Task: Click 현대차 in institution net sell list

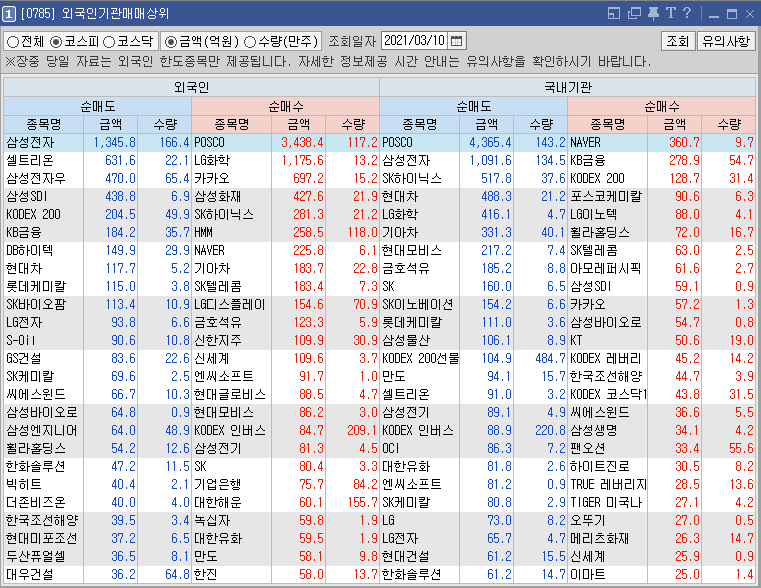Action: point(400,196)
